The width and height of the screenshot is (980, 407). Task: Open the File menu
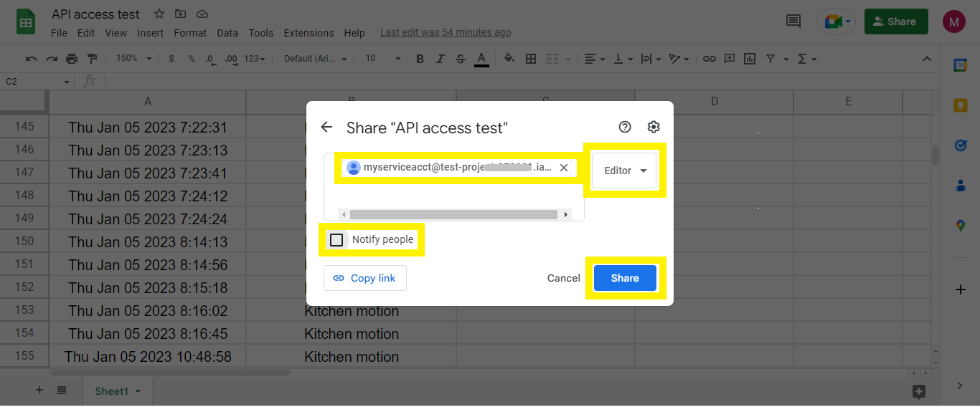coord(59,33)
